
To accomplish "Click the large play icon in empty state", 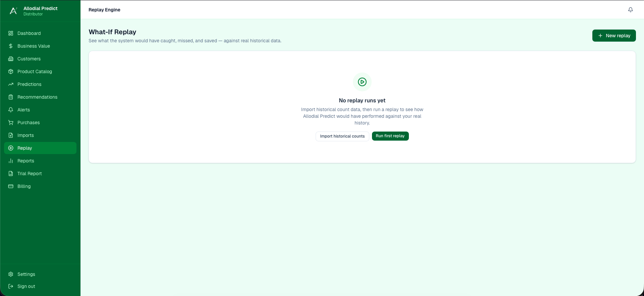I will pos(362,82).
